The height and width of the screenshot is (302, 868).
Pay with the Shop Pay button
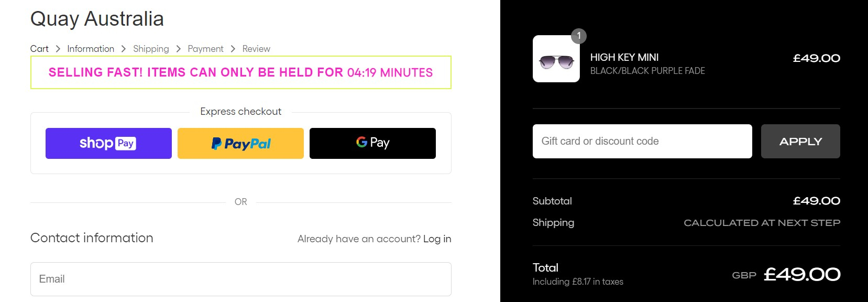pos(108,143)
